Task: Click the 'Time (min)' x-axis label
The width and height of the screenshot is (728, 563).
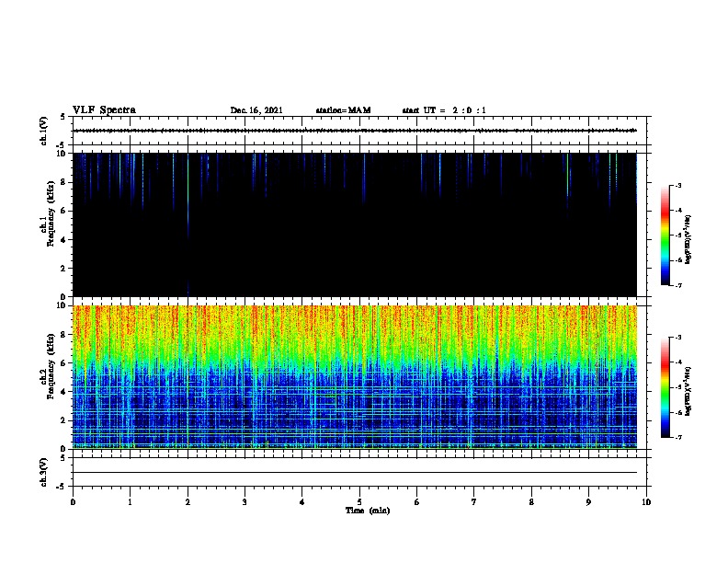Action: coord(368,511)
